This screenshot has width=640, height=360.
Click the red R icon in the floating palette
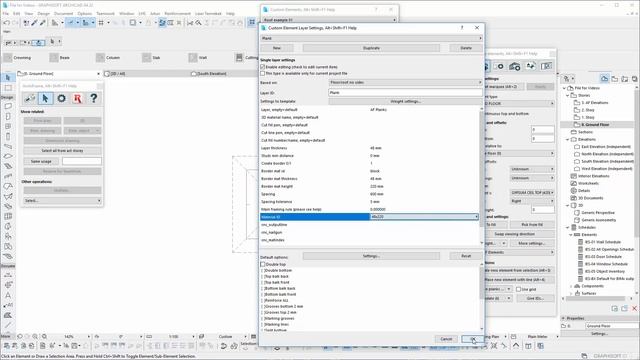point(78,98)
